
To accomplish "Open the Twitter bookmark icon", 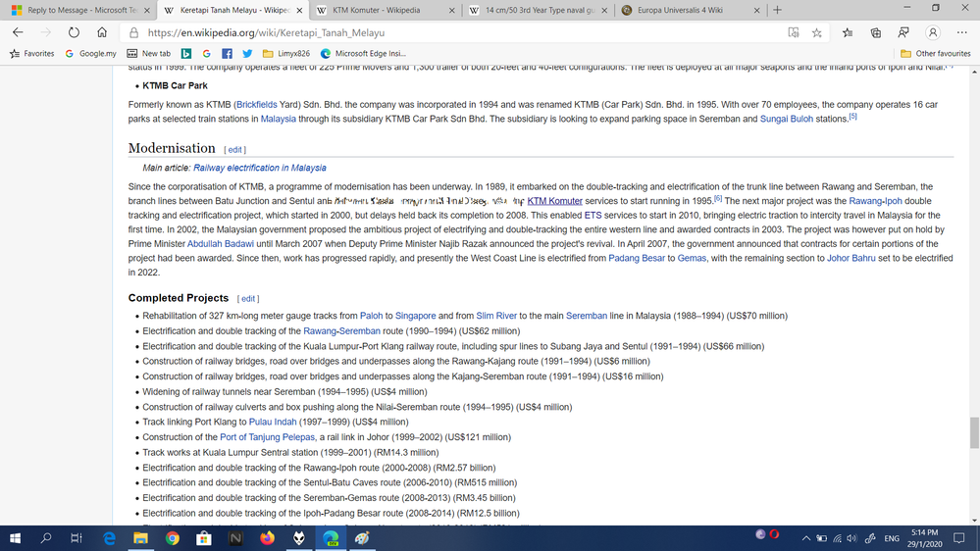I will click(x=247, y=54).
